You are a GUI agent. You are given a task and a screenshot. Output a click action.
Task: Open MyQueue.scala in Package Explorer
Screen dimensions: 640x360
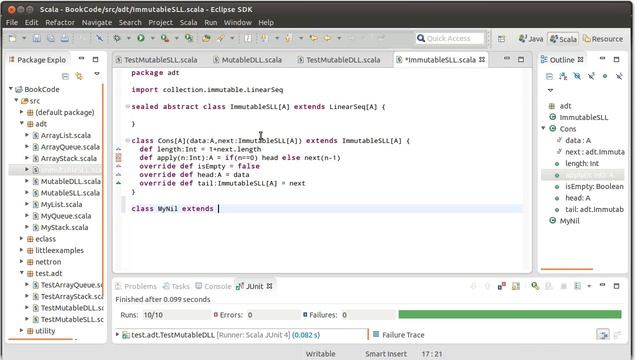(66, 216)
